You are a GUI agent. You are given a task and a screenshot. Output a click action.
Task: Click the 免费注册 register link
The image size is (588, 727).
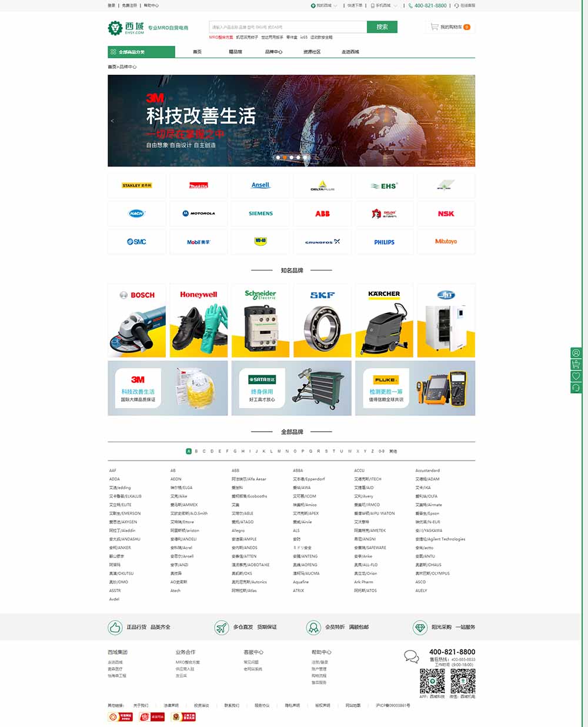click(129, 5)
